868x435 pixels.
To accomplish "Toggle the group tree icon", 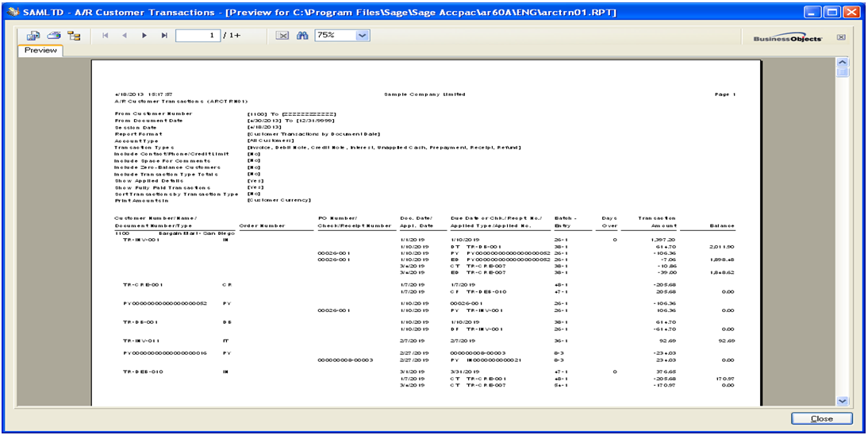I will [x=74, y=36].
